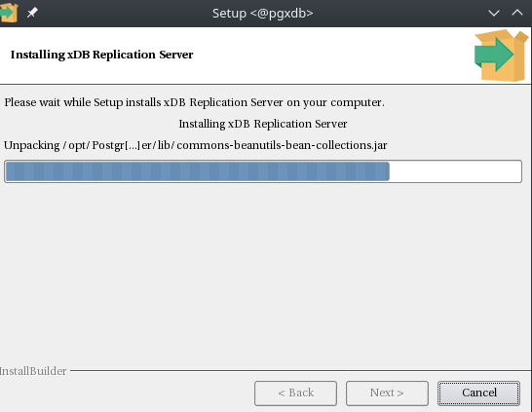Click the Setup <@pgxdb> window title
Screen dimensions: 532x412
(x=263, y=14)
